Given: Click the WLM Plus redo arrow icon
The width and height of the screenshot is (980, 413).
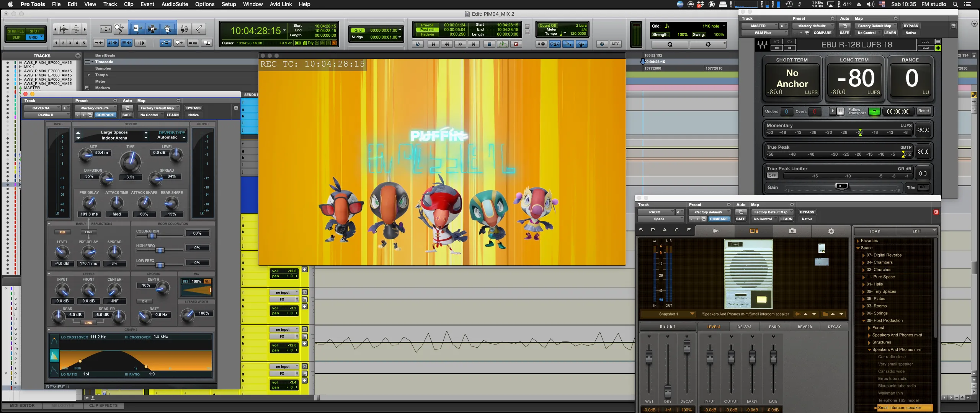Looking at the screenshot, I should [789, 41].
